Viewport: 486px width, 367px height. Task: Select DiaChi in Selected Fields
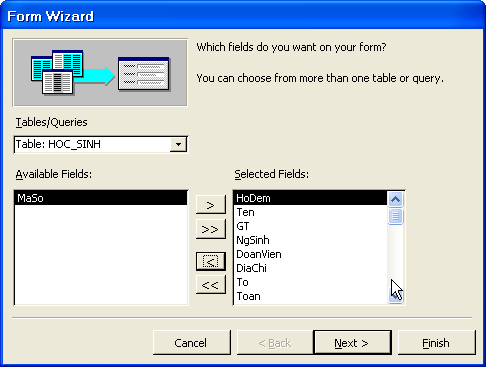coord(311,268)
